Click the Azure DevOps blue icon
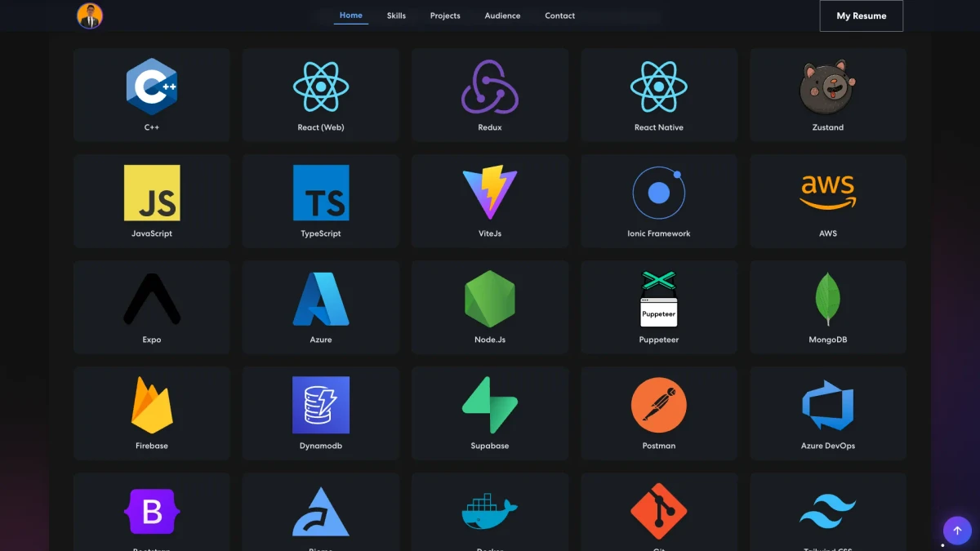The image size is (980, 551). pyautogui.click(x=828, y=405)
